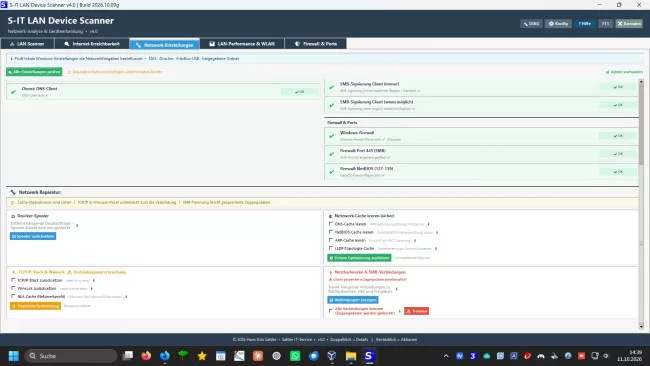The height and width of the screenshot is (366, 650).
Task: Click S-IT LAN Scanner taskbar icon
Action: pyautogui.click(x=369, y=356)
